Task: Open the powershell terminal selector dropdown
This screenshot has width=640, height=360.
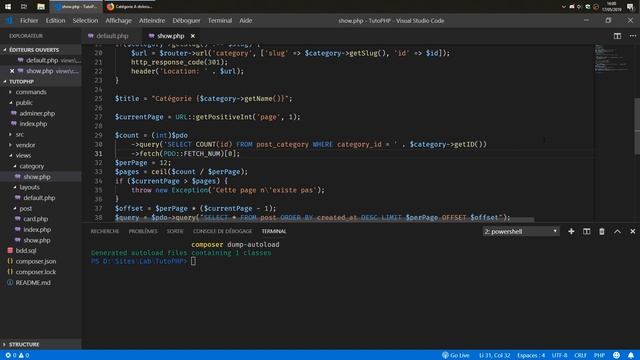Action: tap(521, 231)
